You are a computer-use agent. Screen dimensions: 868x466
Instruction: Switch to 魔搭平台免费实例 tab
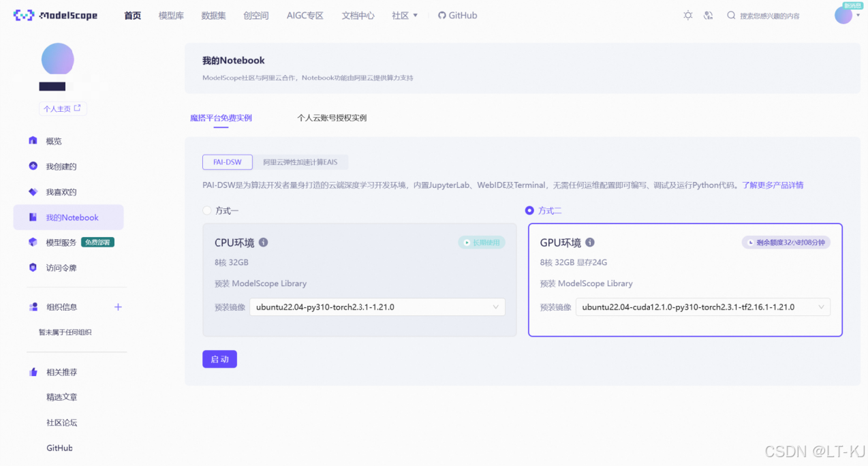click(221, 118)
